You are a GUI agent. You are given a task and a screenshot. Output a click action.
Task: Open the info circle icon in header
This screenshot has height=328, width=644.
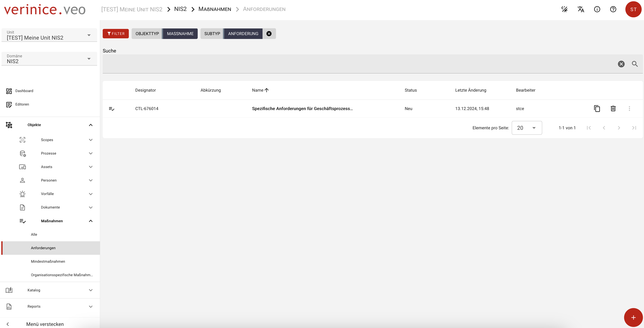click(597, 9)
